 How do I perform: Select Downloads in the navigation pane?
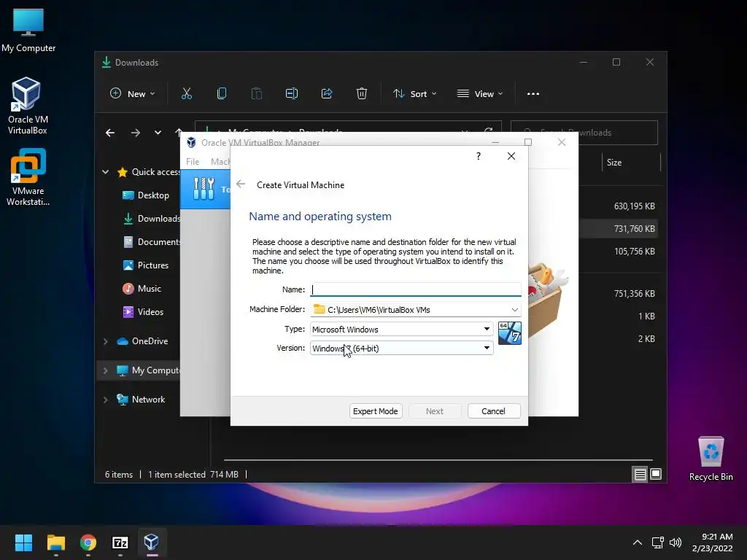[x=152, y=219]
